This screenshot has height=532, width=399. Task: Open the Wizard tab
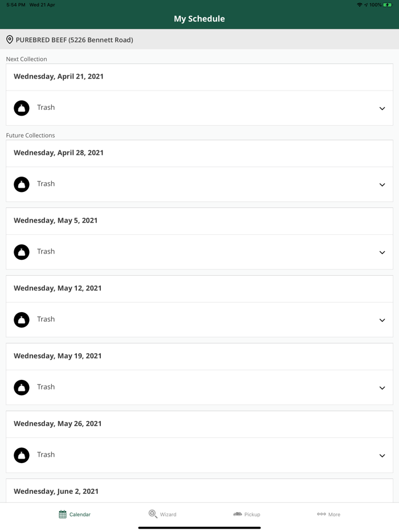point(162,514)
